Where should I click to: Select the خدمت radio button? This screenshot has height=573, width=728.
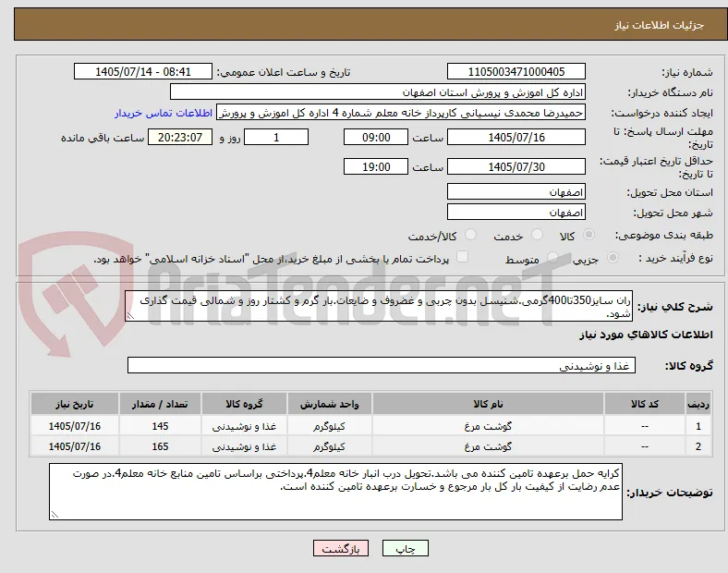pyautogui.click(x=537, y=235)
